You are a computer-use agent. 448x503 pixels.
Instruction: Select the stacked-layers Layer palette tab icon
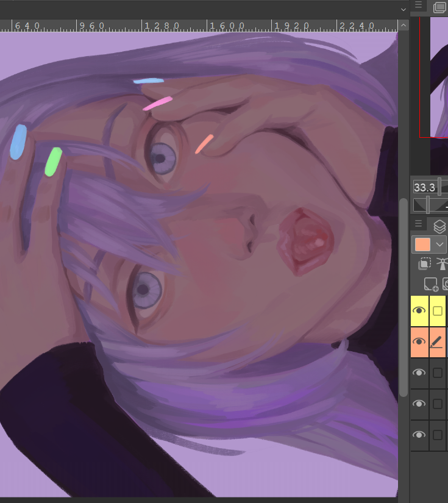click(x=439, y=226)
